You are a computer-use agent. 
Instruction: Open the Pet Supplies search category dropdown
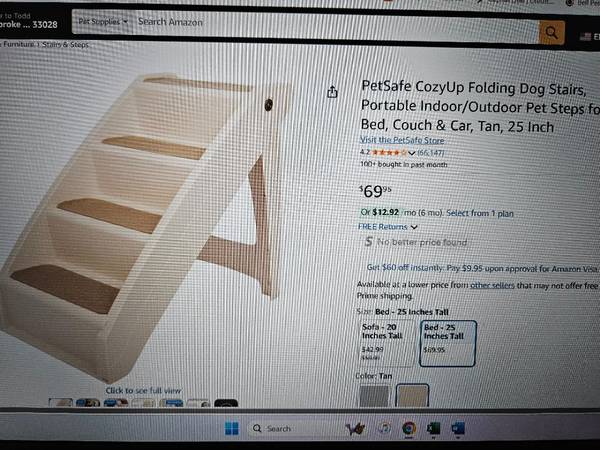coord(102,21)
